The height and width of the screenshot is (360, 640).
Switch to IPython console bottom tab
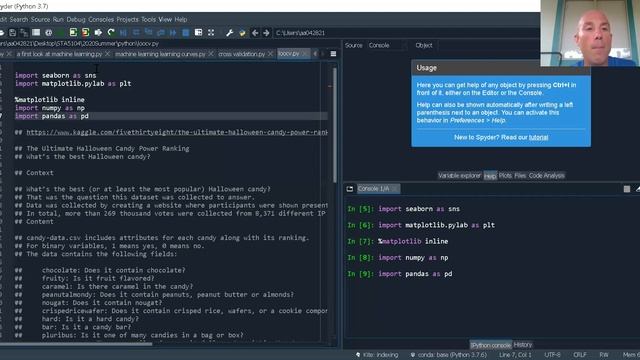tap(491, 345)
